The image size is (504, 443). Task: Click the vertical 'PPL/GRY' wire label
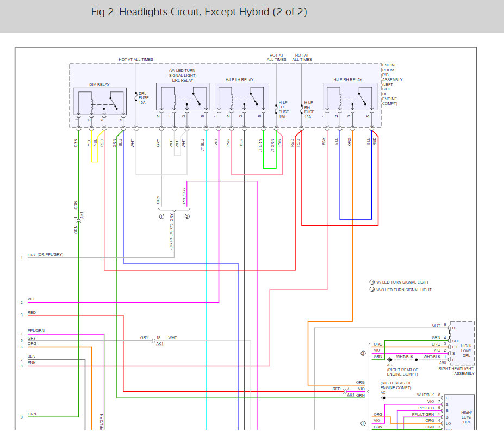click(x=184, y=195)
